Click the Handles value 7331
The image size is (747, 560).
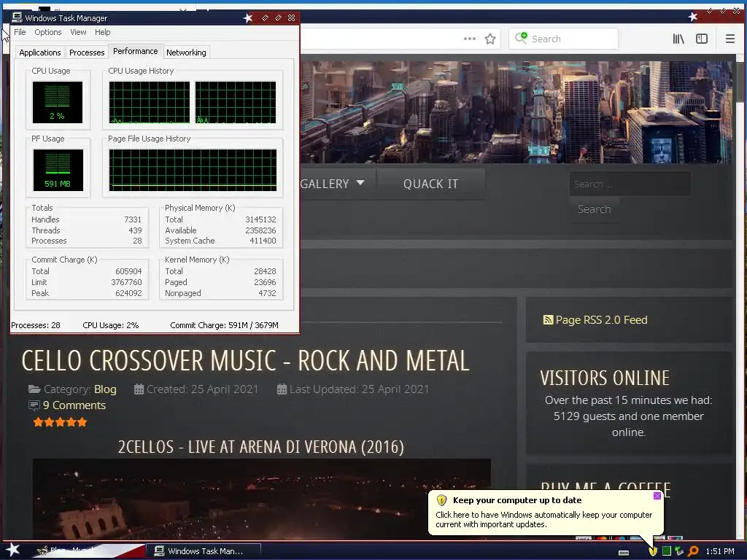click(x=133, y=219)
